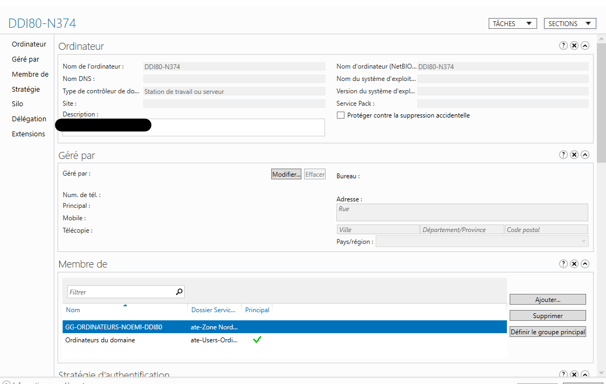Remove the Géré par section using its X icon
Image resolution: width=606 pixels, height=384 pixels.
tap(574, 155)
